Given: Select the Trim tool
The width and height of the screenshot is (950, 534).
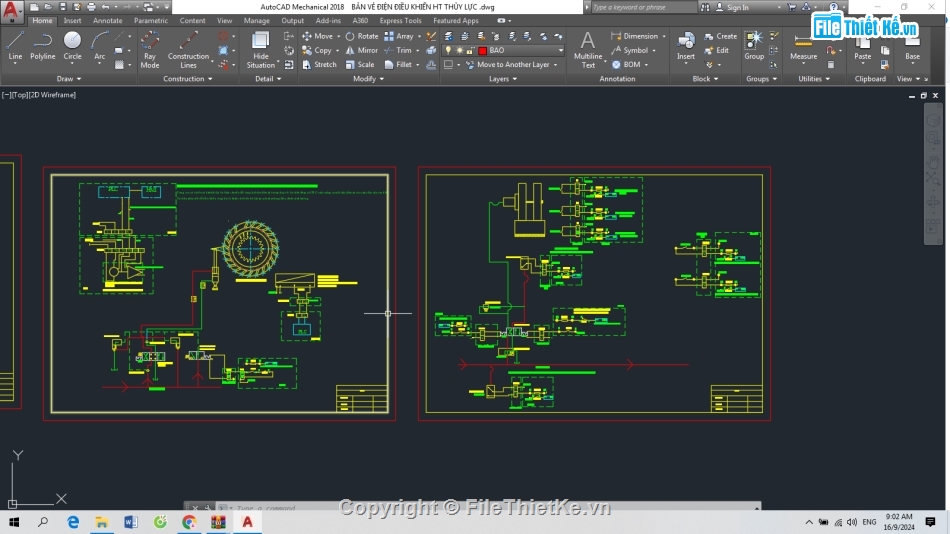Looking at the screenshot, I should (x=398, y=50).
